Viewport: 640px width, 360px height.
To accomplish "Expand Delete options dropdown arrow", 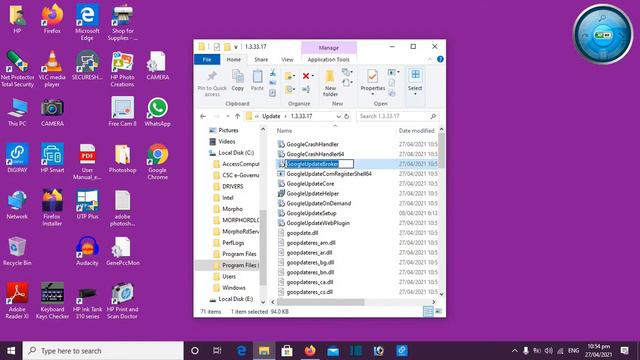I will pos(313,76).
